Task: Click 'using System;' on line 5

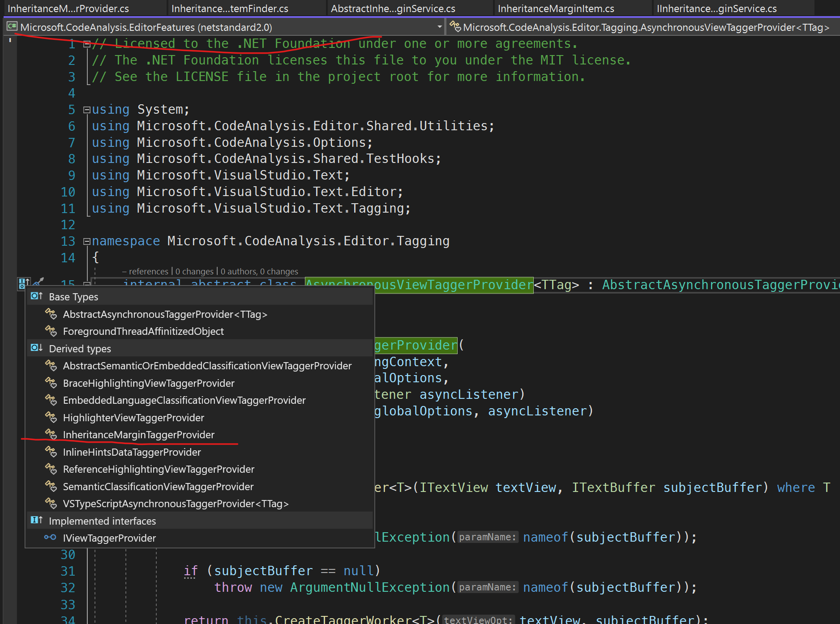Action: (x=141, y=110)
